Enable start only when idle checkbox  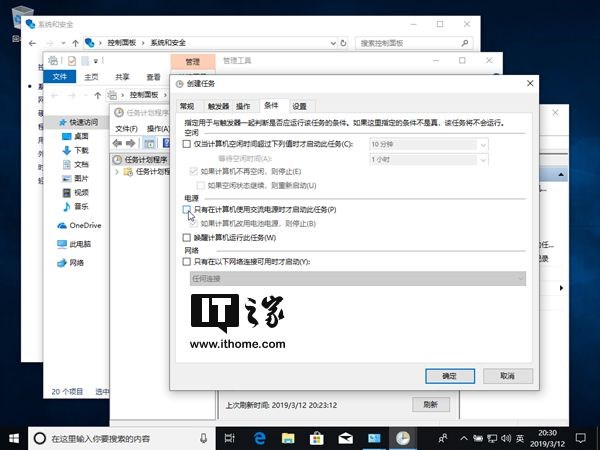[x=187, y=144]
